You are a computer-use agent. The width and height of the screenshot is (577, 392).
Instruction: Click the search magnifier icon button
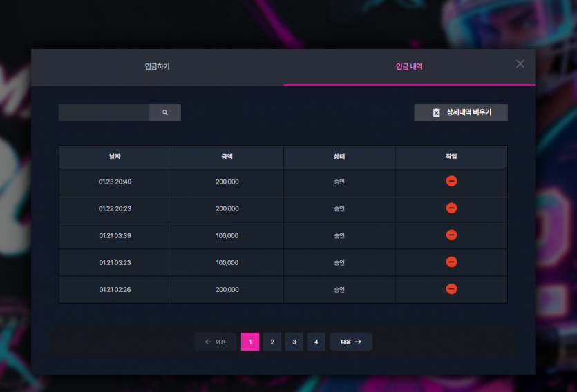click(x=165, y=112)
